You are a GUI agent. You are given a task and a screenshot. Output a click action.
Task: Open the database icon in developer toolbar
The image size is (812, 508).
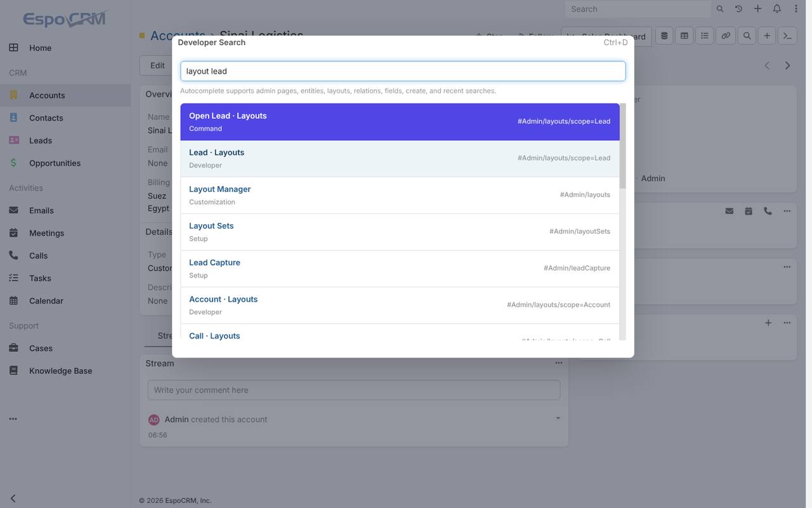664,36
